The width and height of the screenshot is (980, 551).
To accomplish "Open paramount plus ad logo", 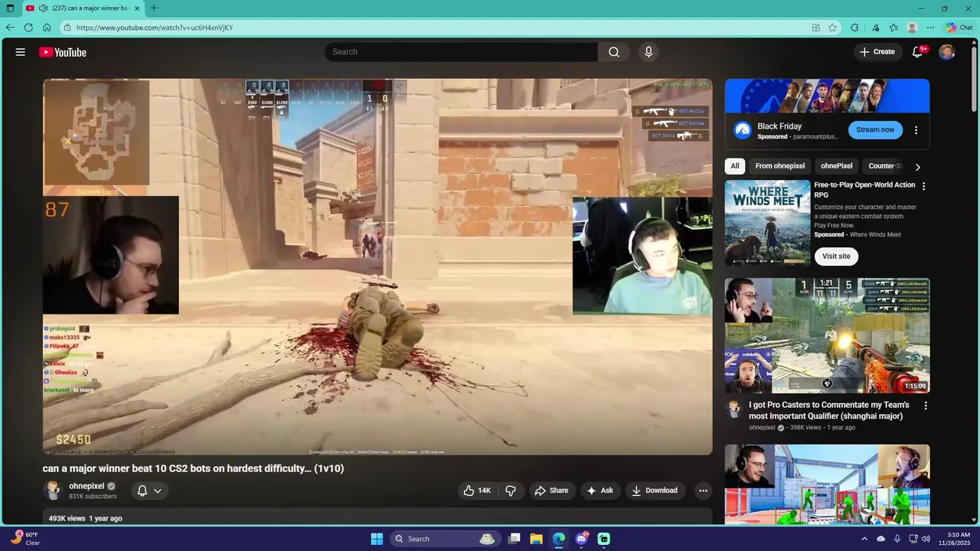I will (743, 130).
